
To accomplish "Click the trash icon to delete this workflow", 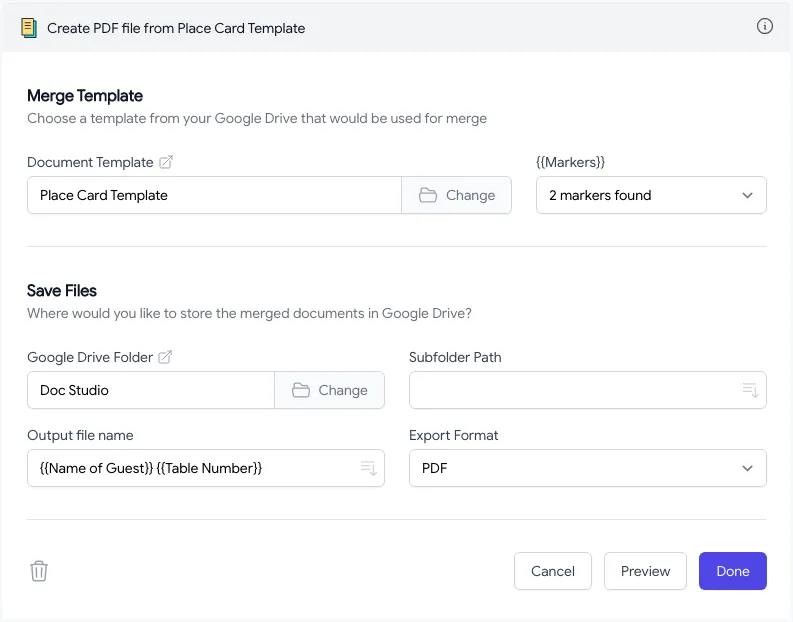I will click(x=39, y=571).
